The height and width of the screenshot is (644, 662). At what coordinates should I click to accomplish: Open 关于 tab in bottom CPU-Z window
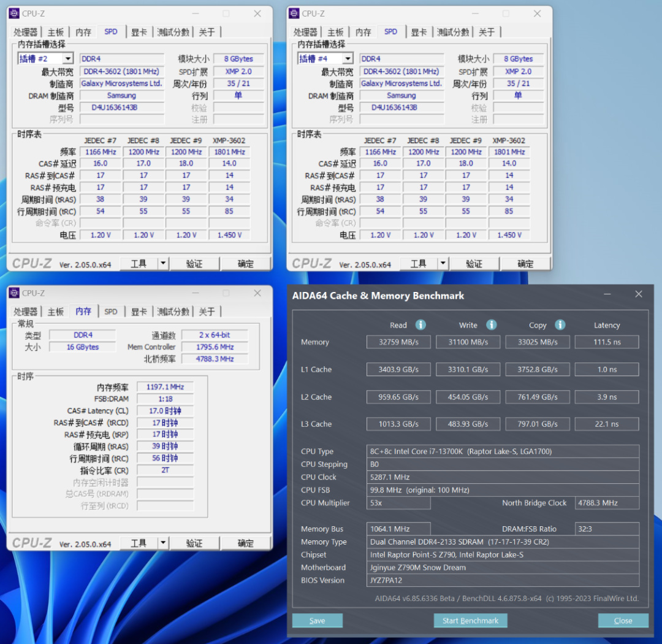(207, 312)
